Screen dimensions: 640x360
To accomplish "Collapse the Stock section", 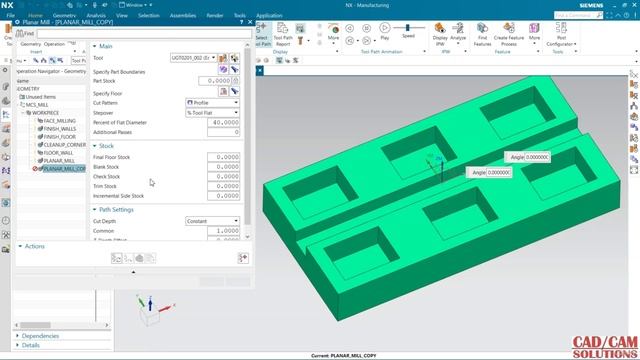I will 95,146.
